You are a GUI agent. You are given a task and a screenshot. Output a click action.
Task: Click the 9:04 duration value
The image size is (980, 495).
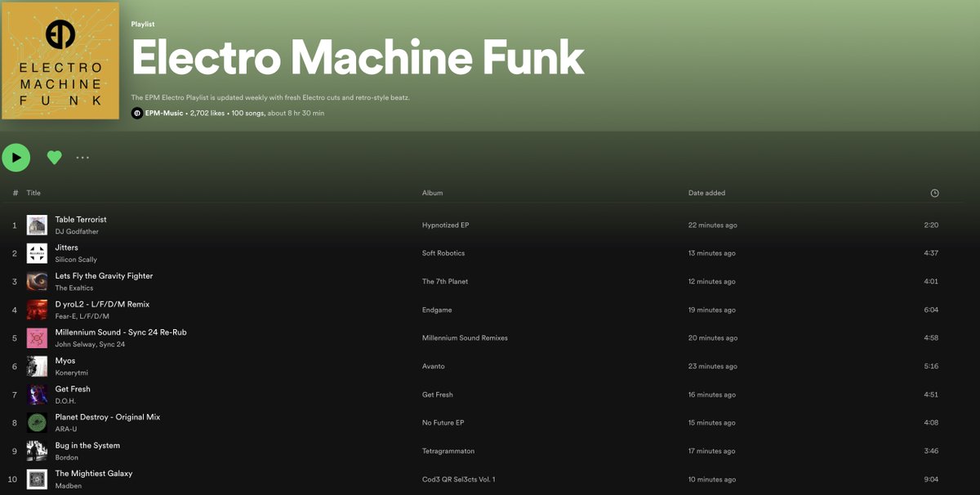pos(930,479)
